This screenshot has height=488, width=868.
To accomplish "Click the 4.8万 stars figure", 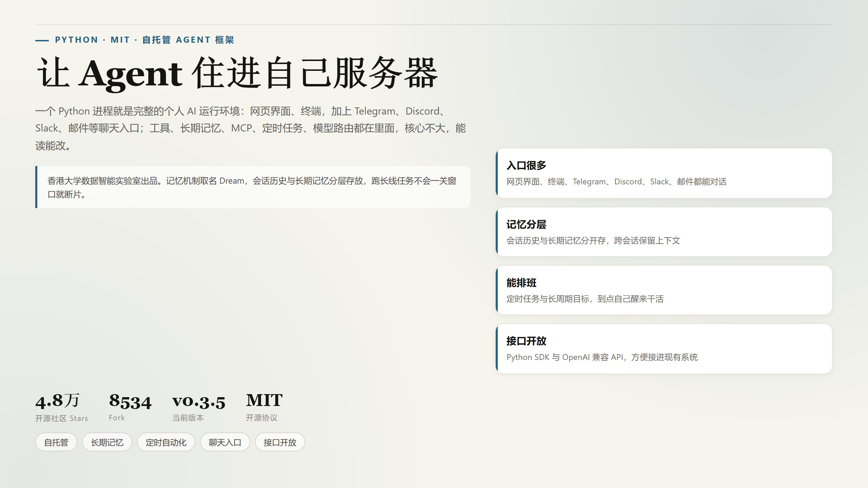I will [x=58, y=401].
